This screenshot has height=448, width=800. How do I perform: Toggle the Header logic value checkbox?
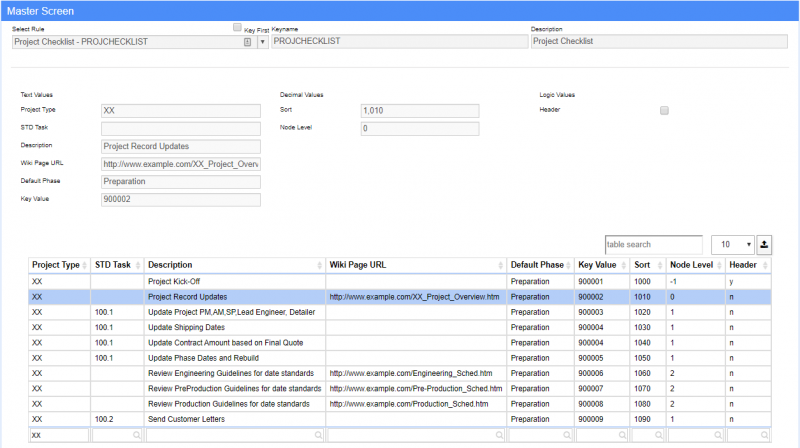pos(664,110)
